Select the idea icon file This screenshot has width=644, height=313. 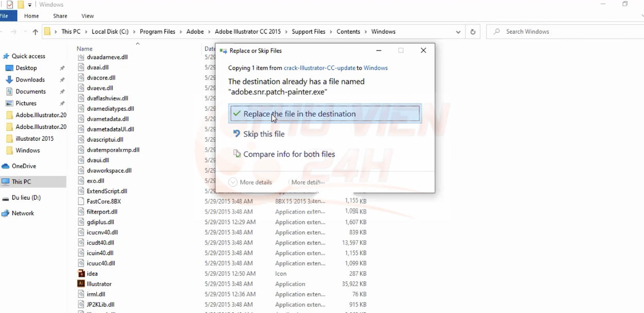click(x=81, y=274)
